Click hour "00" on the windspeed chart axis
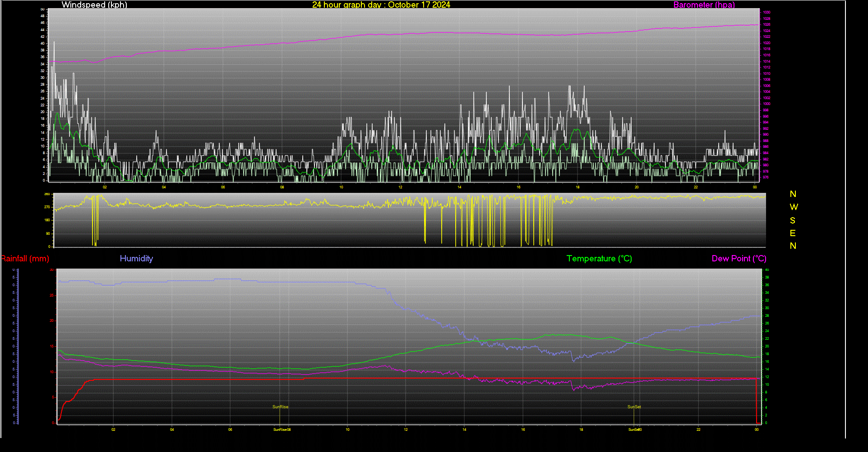 pyautogui.click(x=755, y=187)
